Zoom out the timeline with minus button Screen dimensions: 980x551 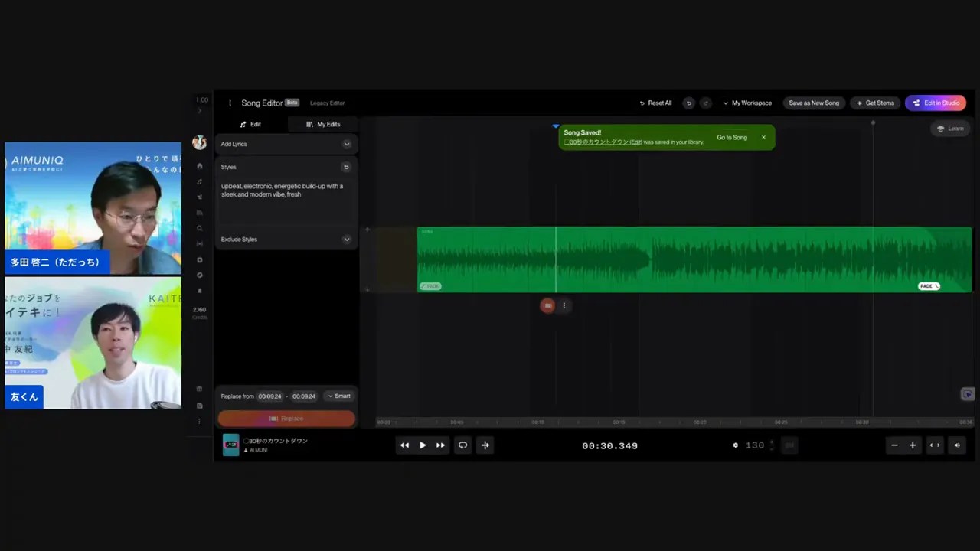[x=894, y=445]
